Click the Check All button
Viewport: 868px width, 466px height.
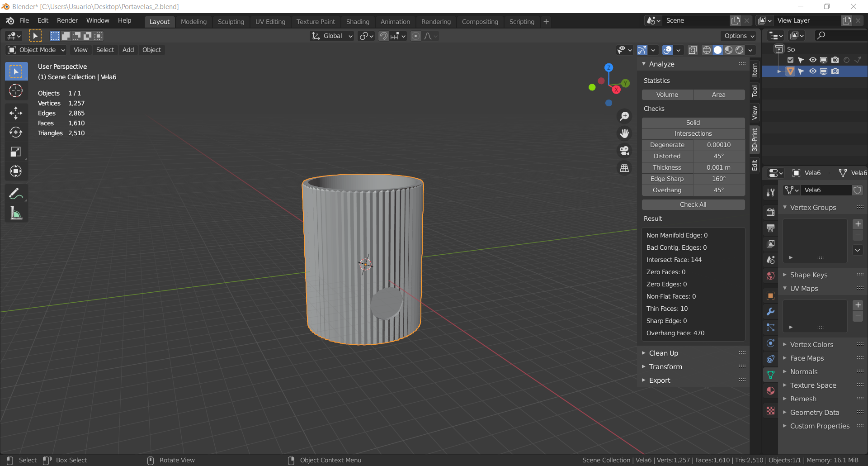[693, 204]
